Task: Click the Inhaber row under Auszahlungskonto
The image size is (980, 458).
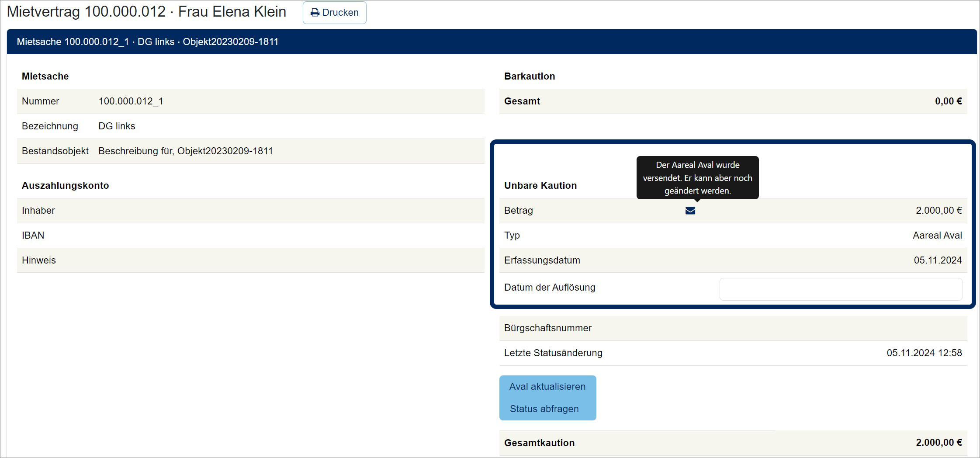Action: coord(250,211)
